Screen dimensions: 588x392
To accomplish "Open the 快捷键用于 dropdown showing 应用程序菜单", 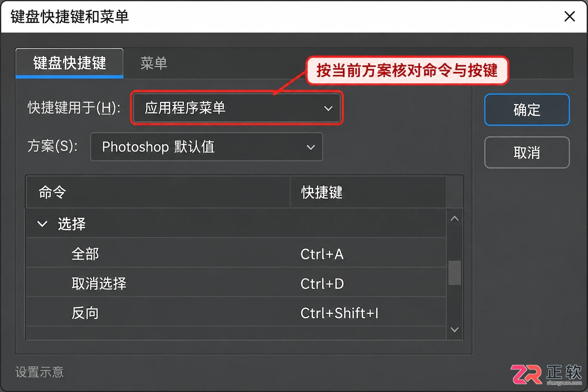I will tap(237, 108).
